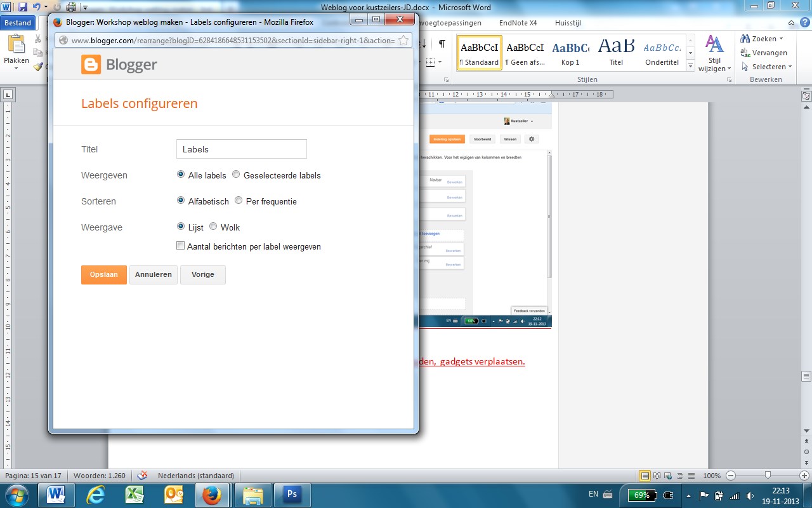The image size is (812, 508).
Task: Click the Undo arrow in Word's quick access toolbar
Action: 37,8
